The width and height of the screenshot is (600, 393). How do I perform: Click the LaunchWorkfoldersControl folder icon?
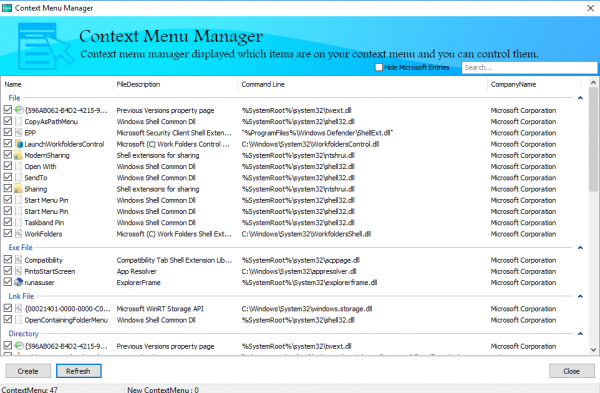18,144
